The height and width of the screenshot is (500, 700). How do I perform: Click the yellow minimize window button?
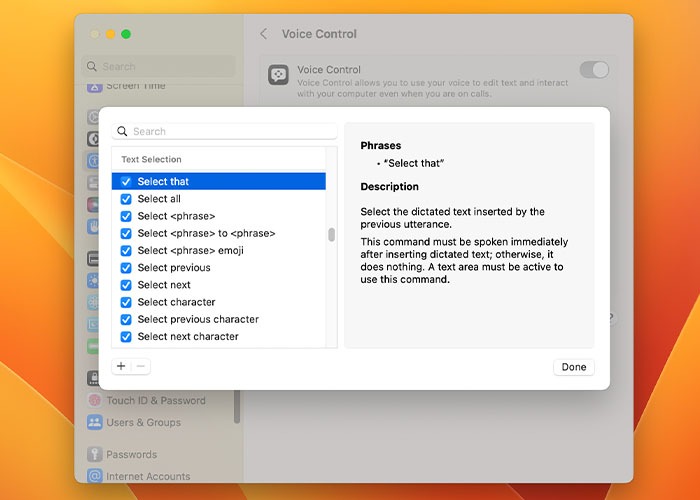(110, 34)
